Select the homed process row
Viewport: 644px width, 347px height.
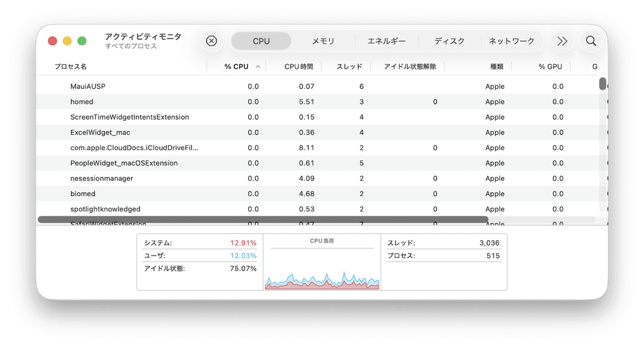click(x=321, y=102)
